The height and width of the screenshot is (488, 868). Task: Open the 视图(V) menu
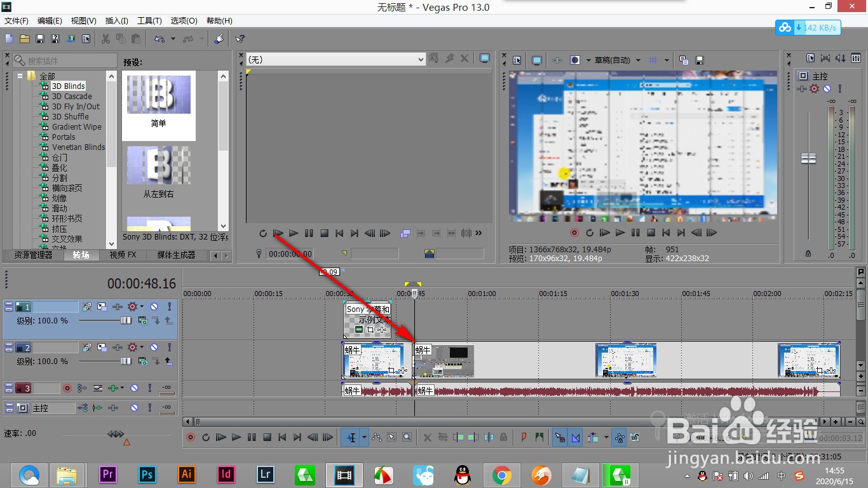(x=83, y=21)
